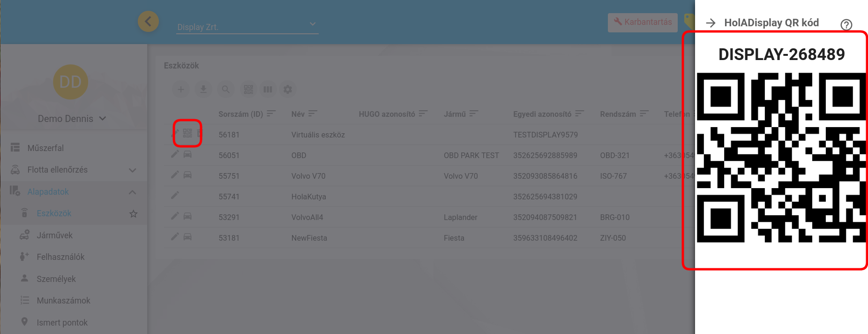
Task: Click the QR code toolbar icon
Action: (248, 89)
